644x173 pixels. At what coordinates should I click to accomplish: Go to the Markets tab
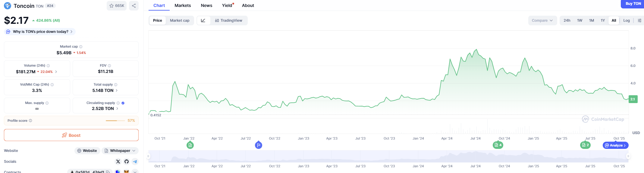pyautogui.click(x=183, y=5)
